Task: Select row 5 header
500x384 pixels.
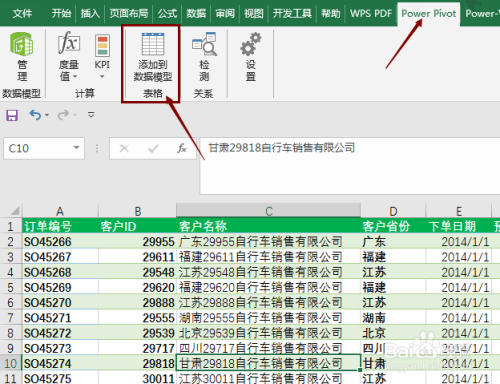Action: coord(11,287)
